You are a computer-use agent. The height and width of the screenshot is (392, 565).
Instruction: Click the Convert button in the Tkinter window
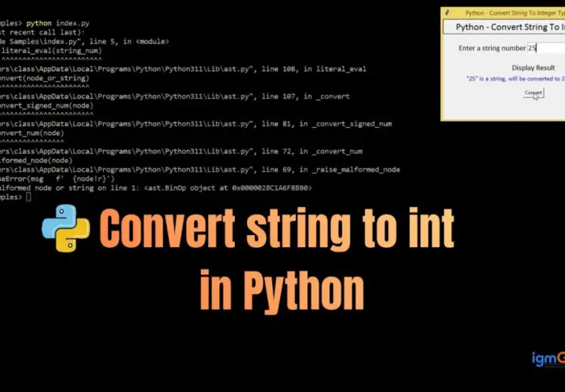tap(533, 93)
